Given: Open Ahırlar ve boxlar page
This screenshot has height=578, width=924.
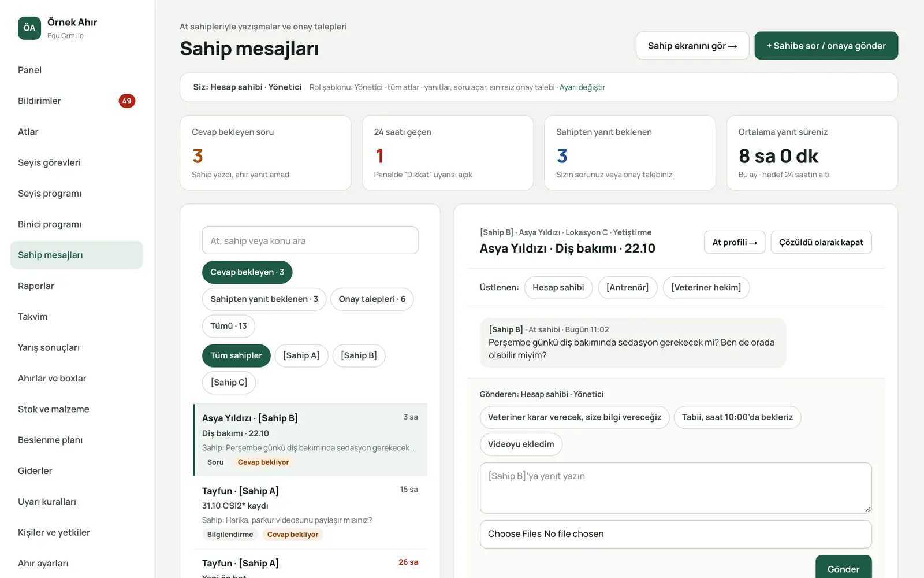Looking at the screenshot, I should point(76,378).
